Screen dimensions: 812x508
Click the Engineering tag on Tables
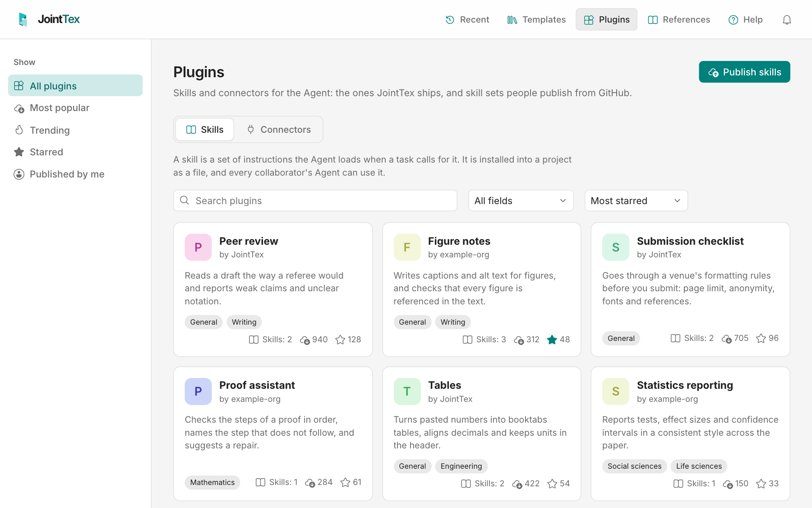[x=461, y=466]
